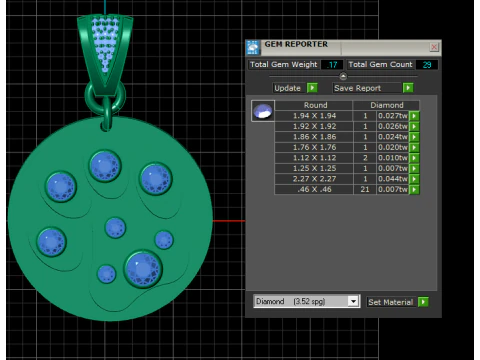The width and height of the screenshot is (480, 360).
Task: Click the 0.044tw weight cell
Action: point(393,179)
